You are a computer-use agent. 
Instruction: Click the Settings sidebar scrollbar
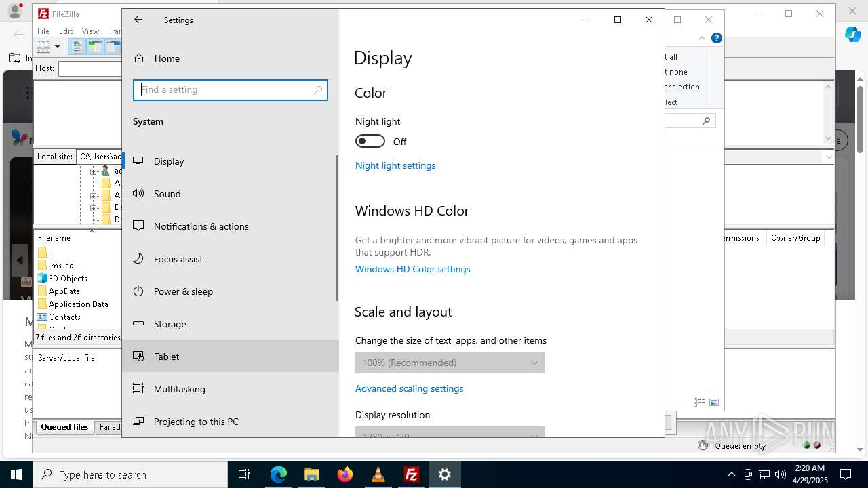coord(337,228)
